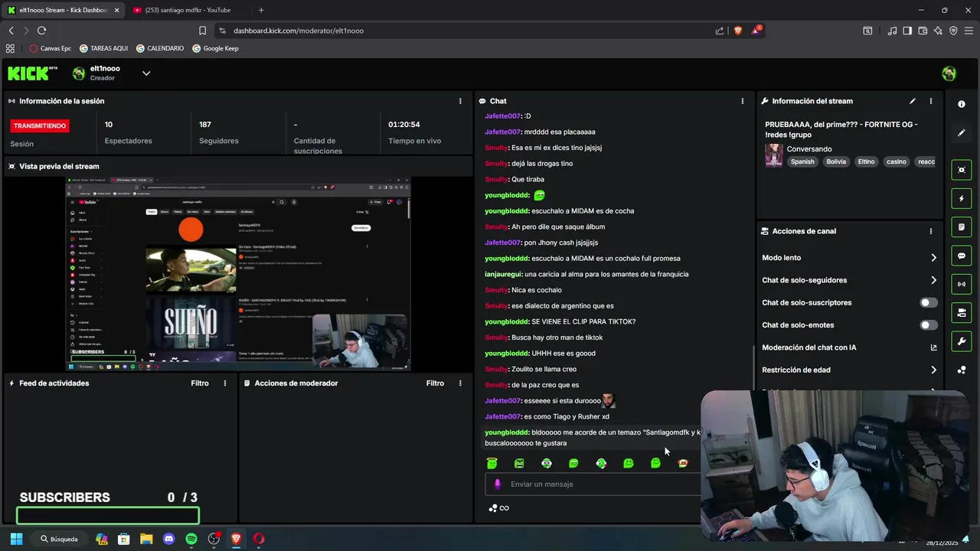Open Windows Start menu

pos(16,539)
